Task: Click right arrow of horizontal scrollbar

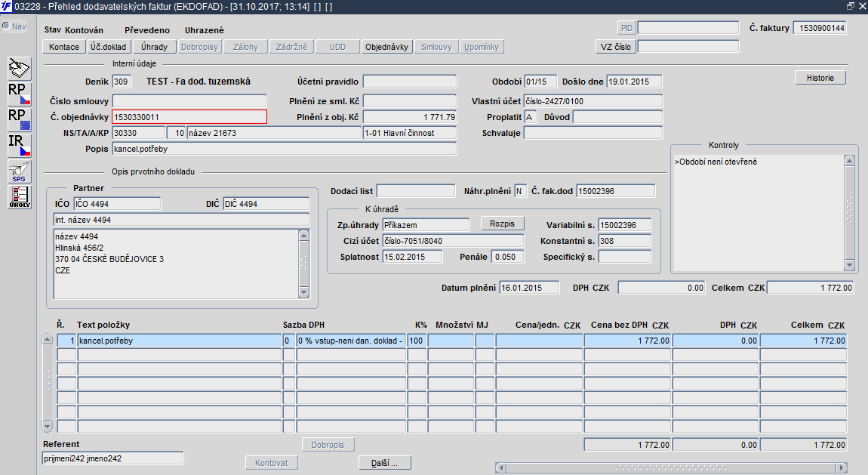Action: pyautogui.click(x=842, y=467)
